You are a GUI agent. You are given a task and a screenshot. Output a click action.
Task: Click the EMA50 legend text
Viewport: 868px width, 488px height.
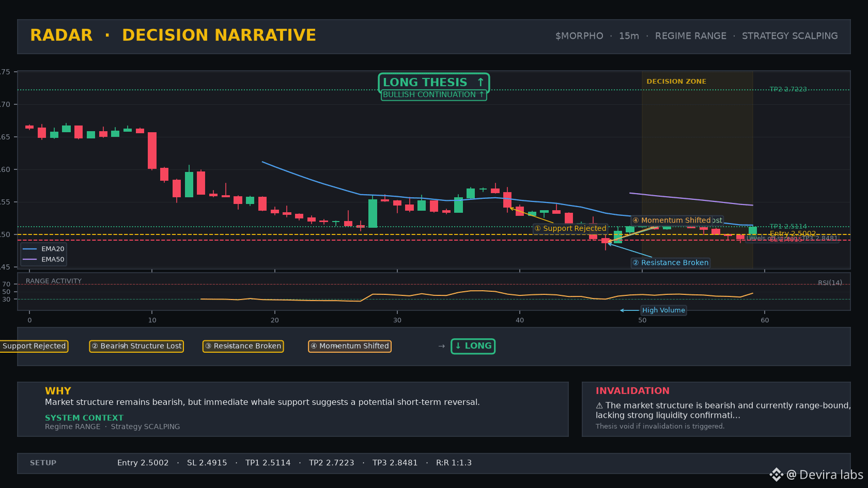pos(53,259)
